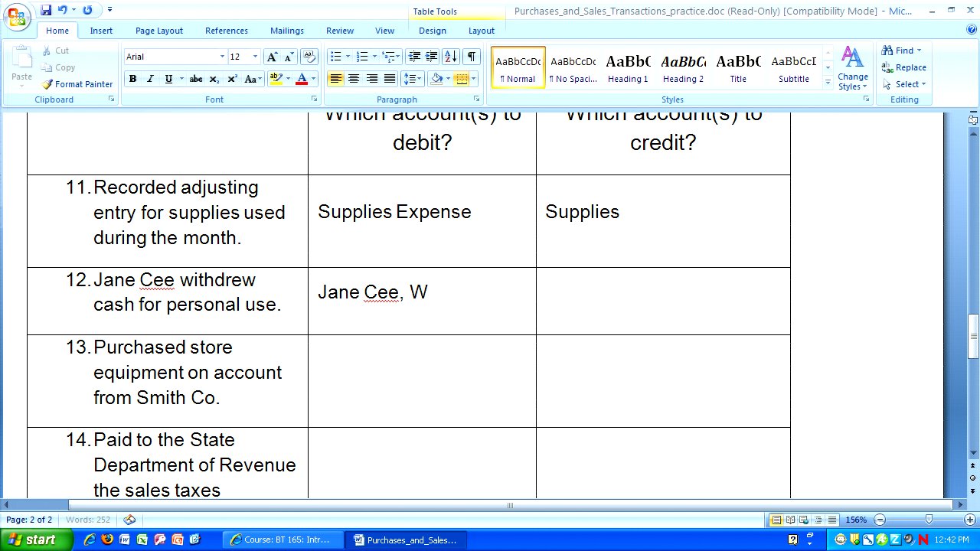Click the Sort A-Z icon
Screen dimensions: 980x551
[x=451, y=57]
